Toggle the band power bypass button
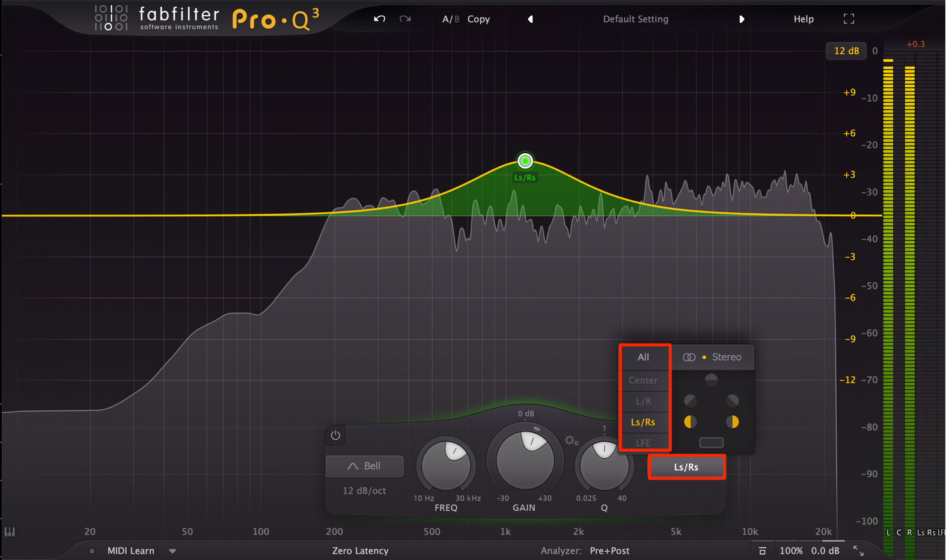 [x=335, y=435]
